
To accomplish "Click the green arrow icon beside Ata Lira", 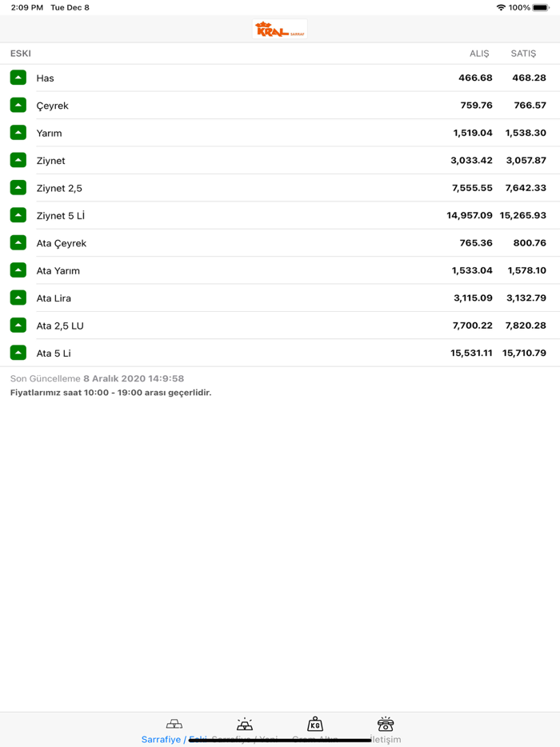I will coord(18,298).
